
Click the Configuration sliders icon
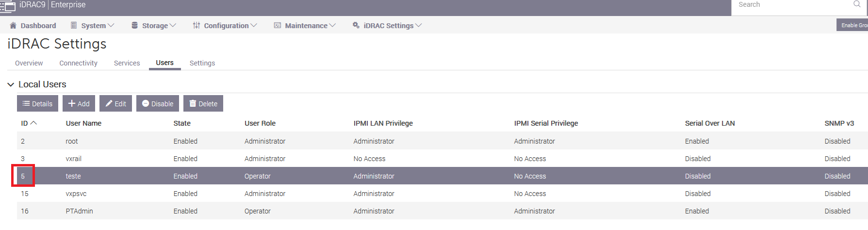[197, 26]
